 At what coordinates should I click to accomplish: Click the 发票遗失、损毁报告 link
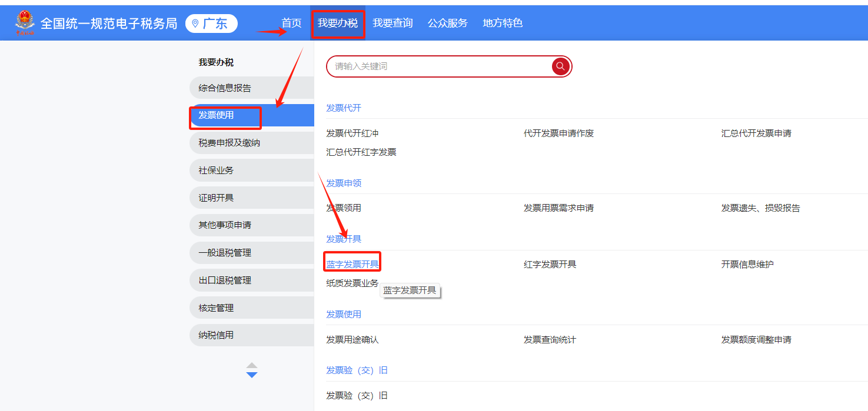[x=761, y=208]
